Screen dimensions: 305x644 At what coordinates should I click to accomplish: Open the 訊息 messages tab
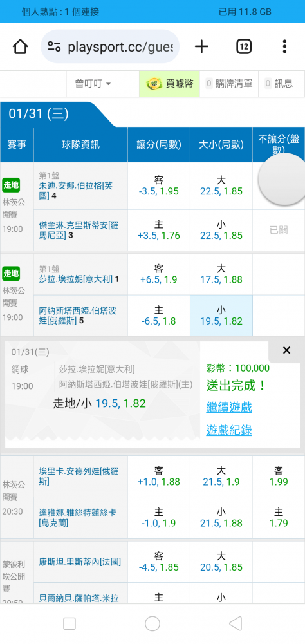coord(279,84)
